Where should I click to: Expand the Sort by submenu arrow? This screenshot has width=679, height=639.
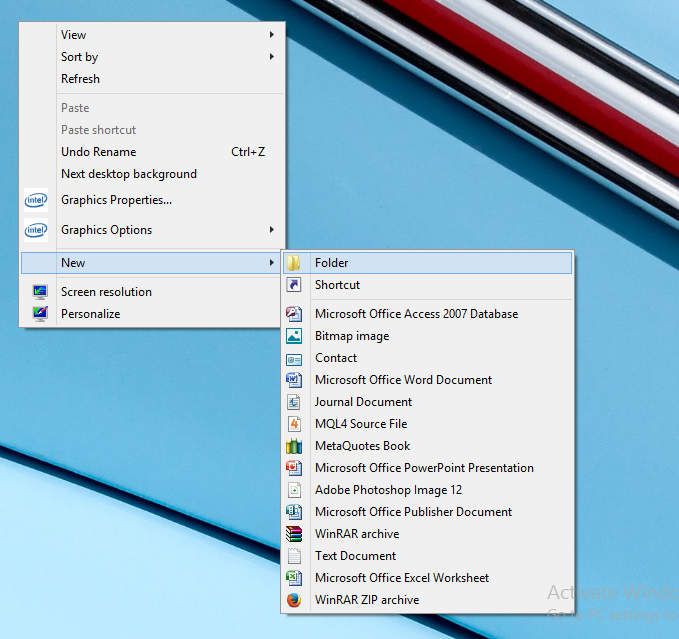272,57
